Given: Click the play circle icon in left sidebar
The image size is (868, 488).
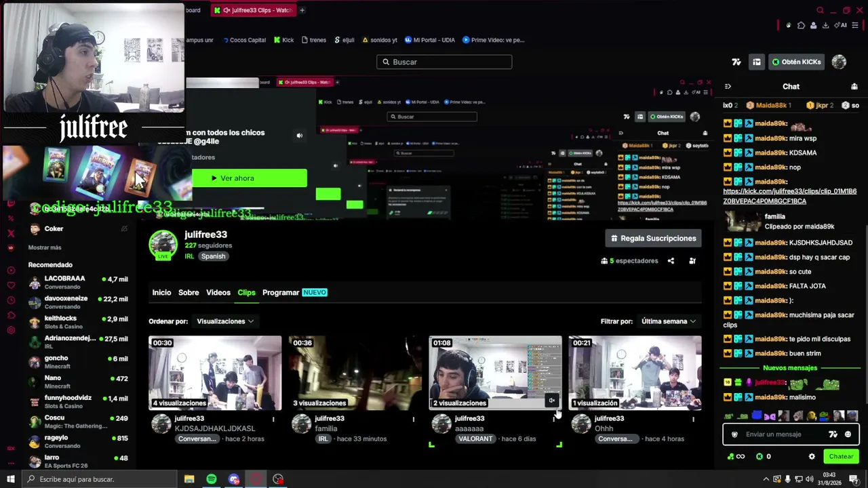Looking at the screenshot, I should (11, 271).
